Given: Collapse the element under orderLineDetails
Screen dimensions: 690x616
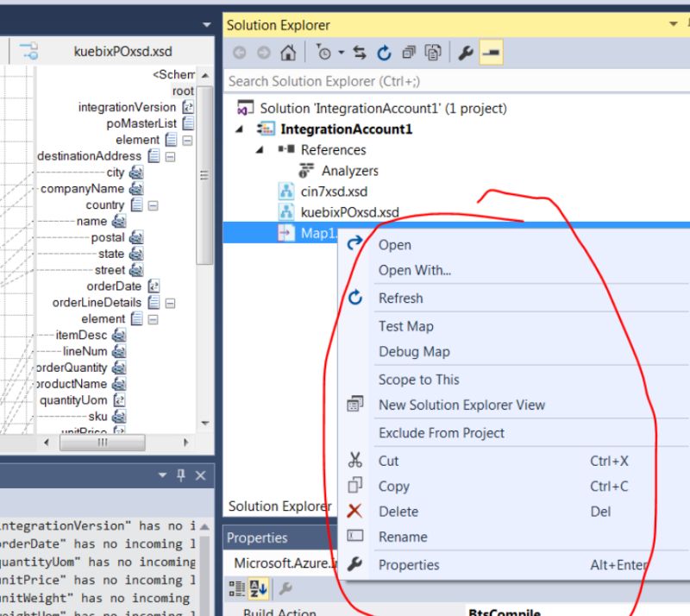Looking at the screenshot, I should [154, 320].
